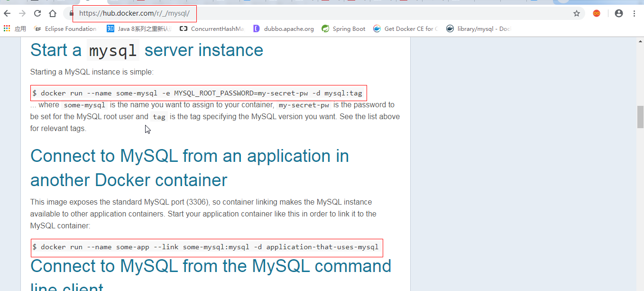The height and width of the screenshot is (291, 644).
Task: Click the 'docker run --name some-app' command
Action: point(206,247)
